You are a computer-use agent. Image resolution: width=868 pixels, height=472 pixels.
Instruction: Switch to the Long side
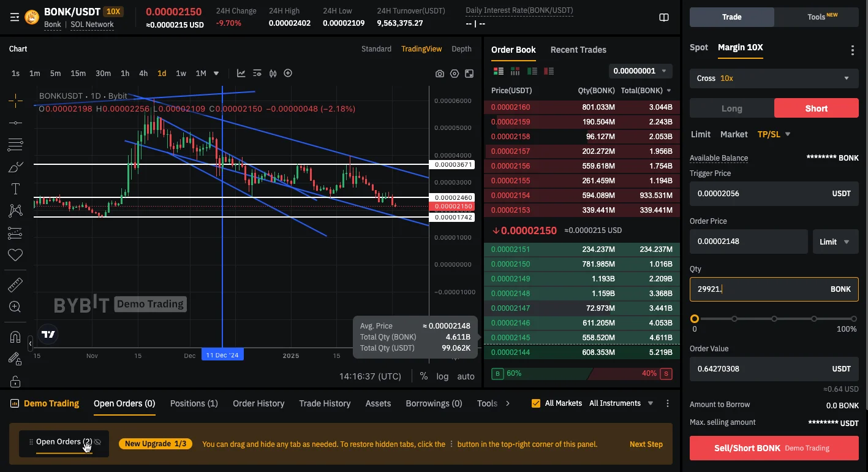point(732,108)
